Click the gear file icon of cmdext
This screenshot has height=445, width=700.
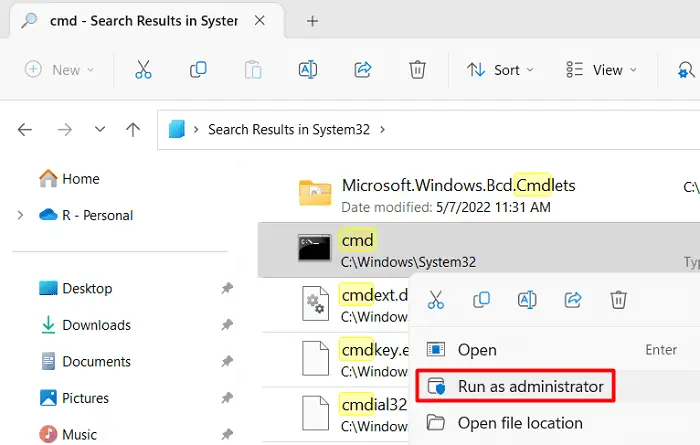[x=315, y=304]
